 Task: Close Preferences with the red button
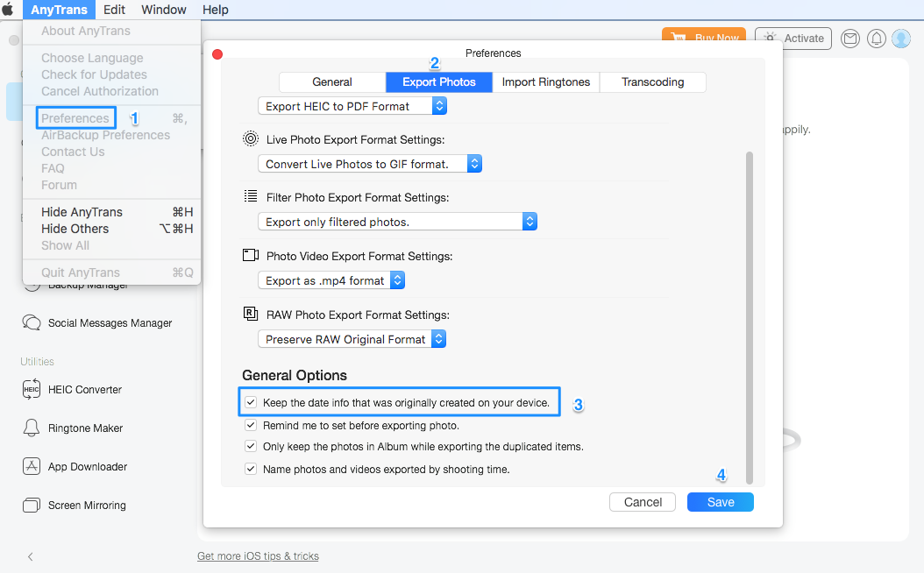pos(217,54)
